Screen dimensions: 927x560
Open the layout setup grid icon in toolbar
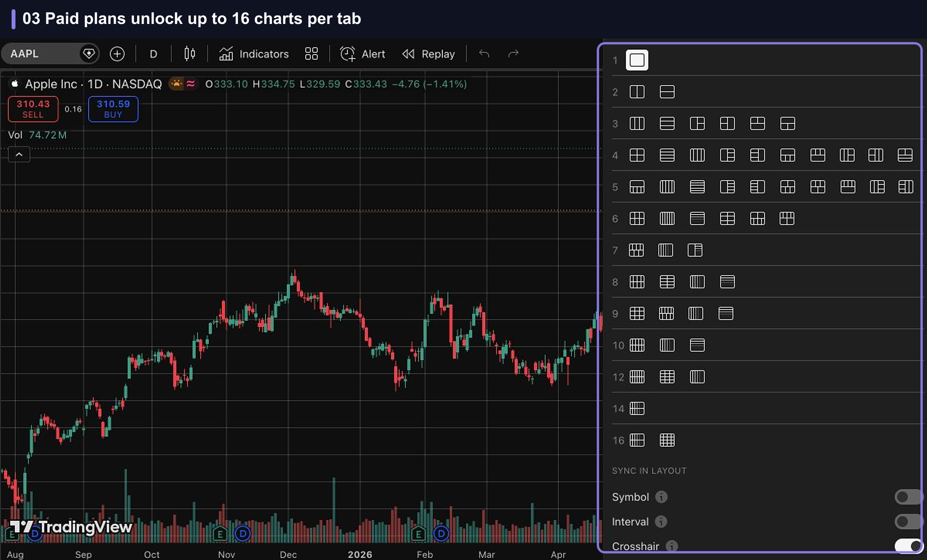[311, 54]
